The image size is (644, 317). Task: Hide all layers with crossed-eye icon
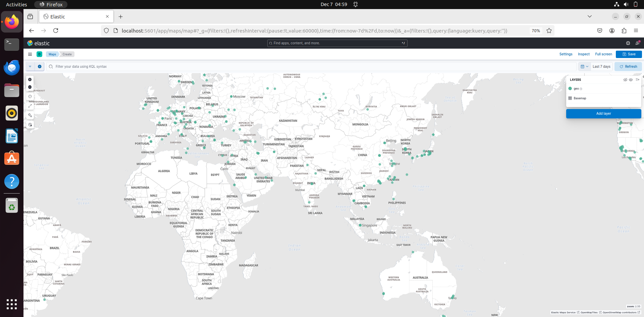click(x=625, y=80)
